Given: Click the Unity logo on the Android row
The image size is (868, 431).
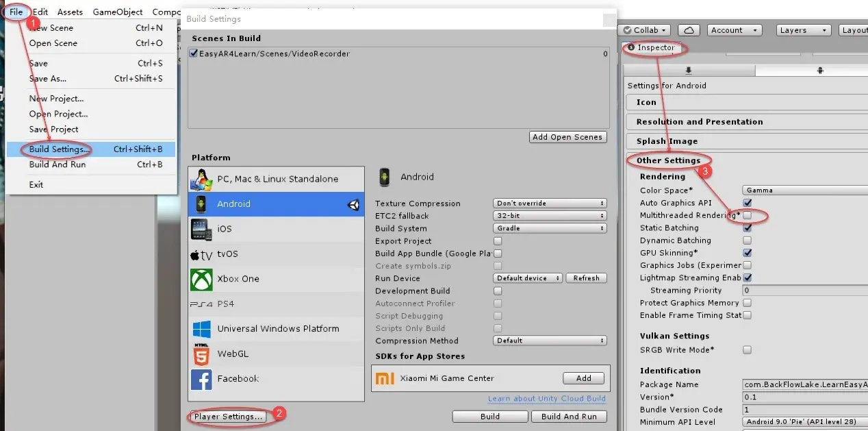Looking at the screenshot, I should coord(354,204).
